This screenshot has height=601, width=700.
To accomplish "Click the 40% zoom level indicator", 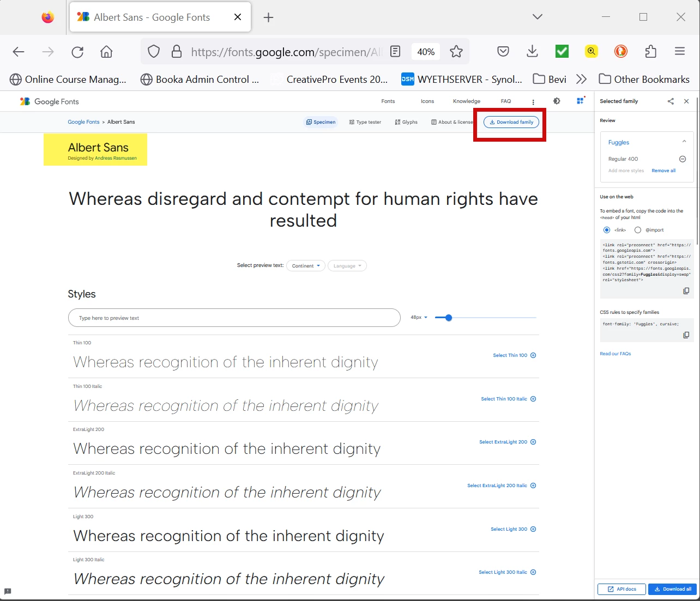I will click(426, 52).
